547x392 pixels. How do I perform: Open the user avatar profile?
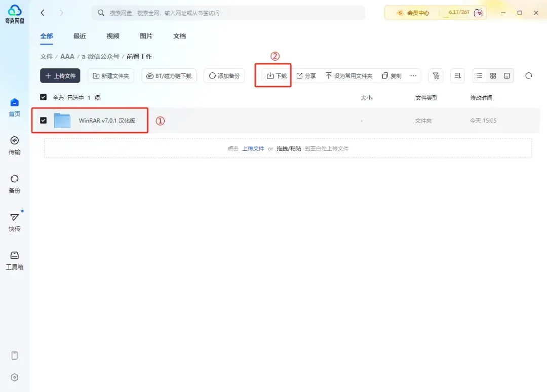point(478,13)
